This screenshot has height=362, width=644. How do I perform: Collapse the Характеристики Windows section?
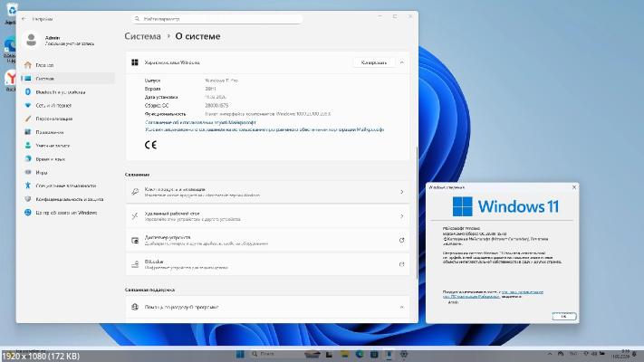point(401,62)
